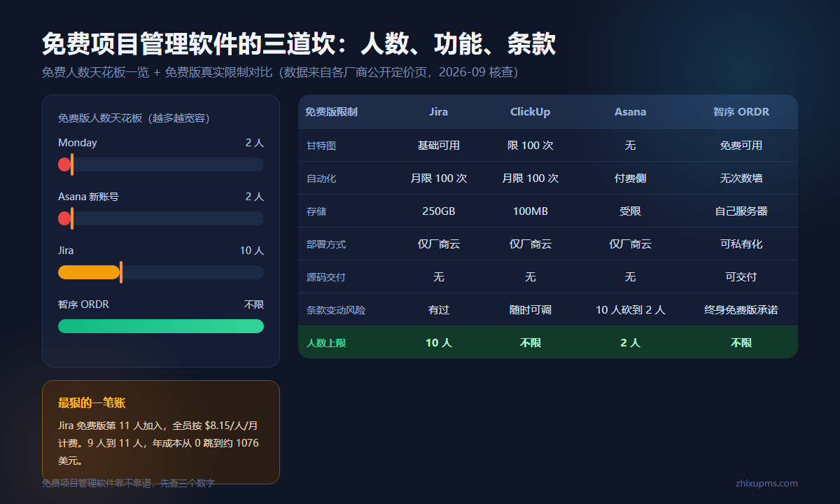Click the Monday progress bar

tap(161, 164)
